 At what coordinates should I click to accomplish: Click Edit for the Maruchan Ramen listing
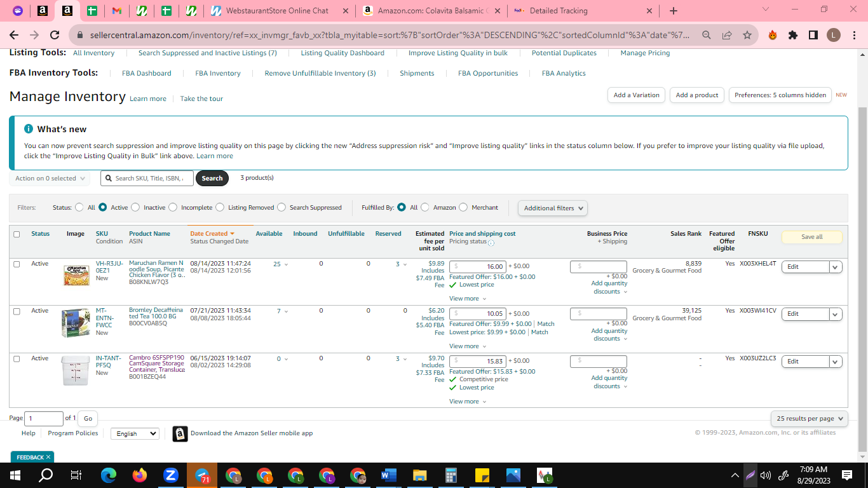click(x=805, y=267)
